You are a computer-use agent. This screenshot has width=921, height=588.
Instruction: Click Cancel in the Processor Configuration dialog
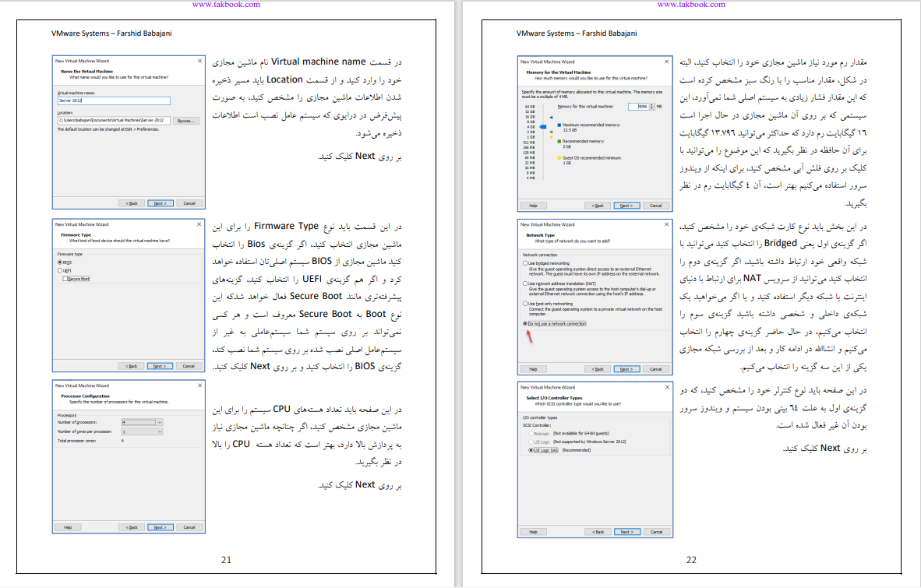189,527
